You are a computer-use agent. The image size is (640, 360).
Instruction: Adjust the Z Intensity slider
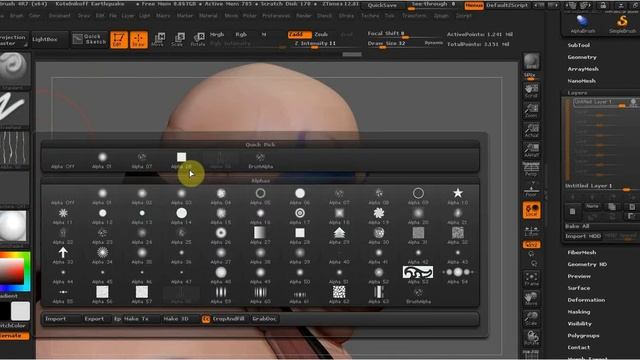pos(315,44)
